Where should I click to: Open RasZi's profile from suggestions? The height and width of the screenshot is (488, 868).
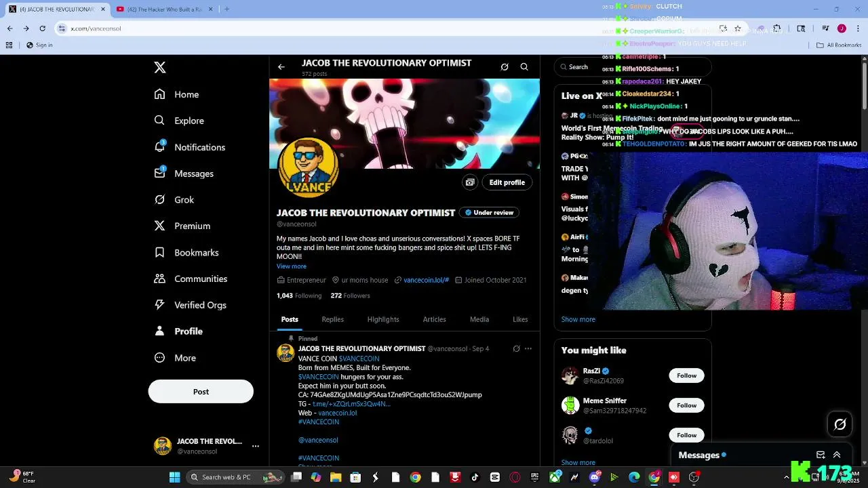[591, 371]
